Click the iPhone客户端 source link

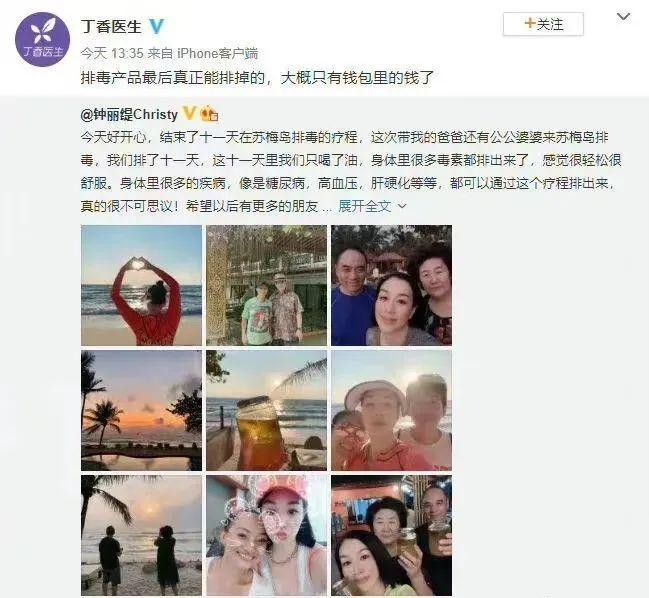tap(217, 53)
